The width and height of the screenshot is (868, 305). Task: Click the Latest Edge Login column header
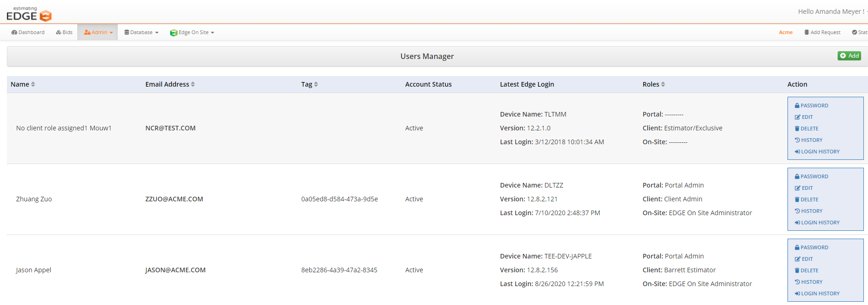pyautogui.click(x=527, y=84)
